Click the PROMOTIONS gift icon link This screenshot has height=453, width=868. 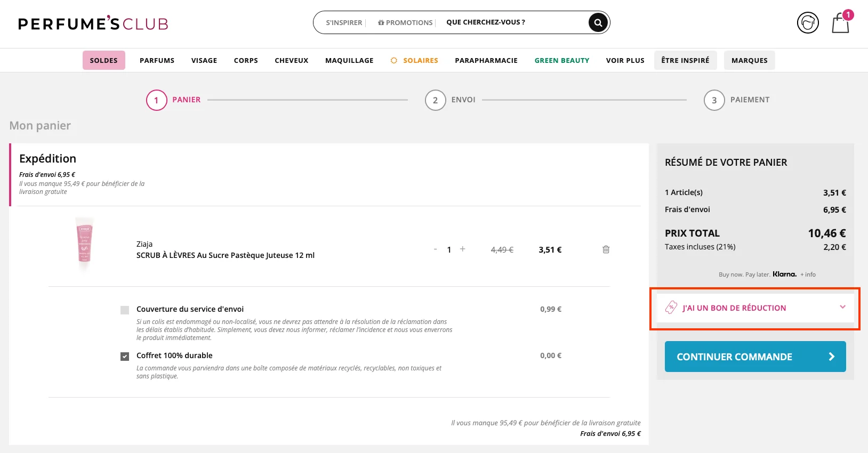coord(405,22)
